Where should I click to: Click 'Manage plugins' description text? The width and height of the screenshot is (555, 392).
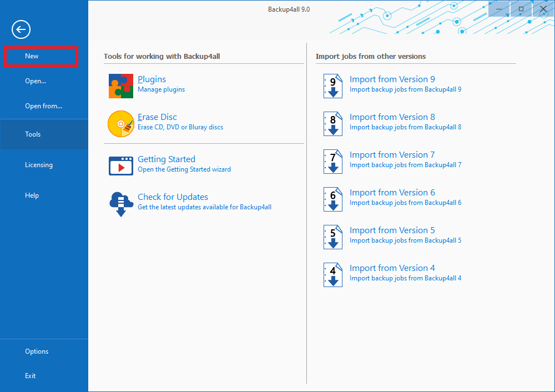tap(161, 89)
